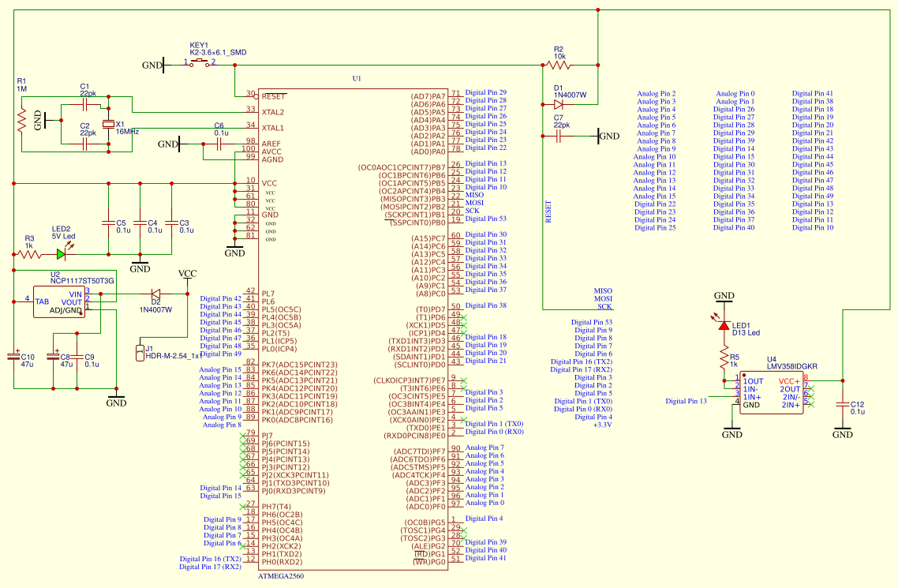Screen dimensions: 898x588
Task: Select the vertical RESET net label
Action: (x=548, y=212)
